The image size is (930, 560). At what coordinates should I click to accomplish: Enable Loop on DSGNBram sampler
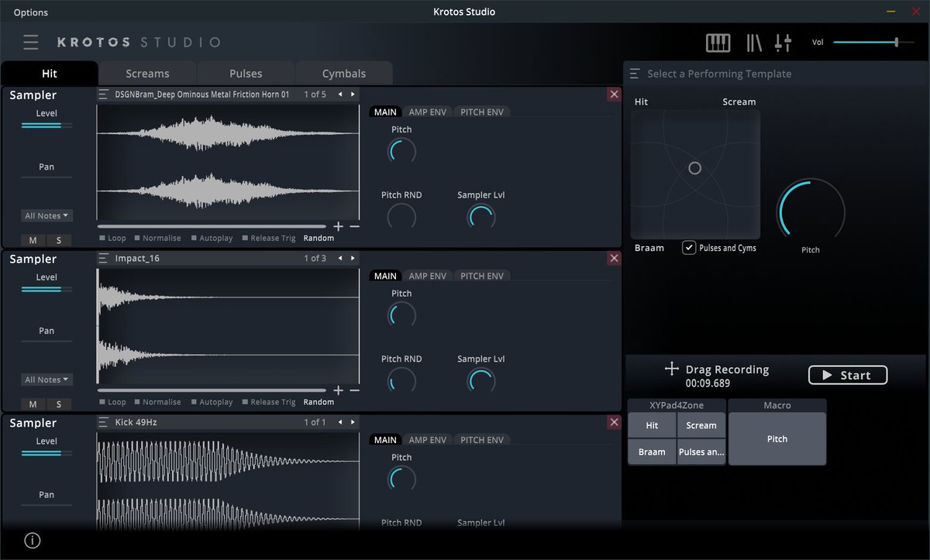pyautogui.click(x=112, y=239)
